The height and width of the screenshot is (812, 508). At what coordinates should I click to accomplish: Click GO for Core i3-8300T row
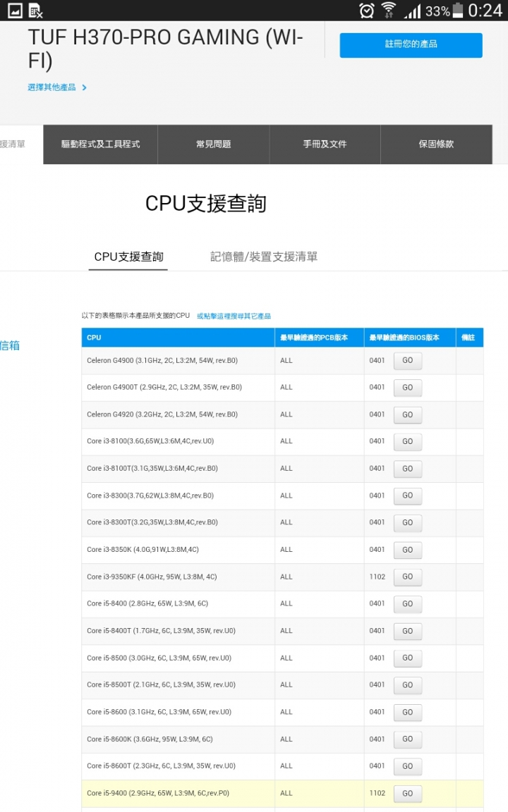[x=408, y=523]
